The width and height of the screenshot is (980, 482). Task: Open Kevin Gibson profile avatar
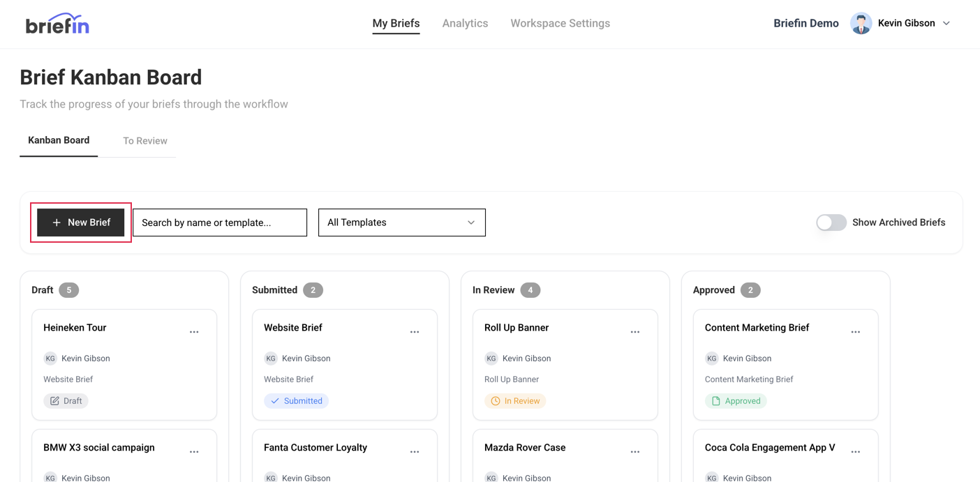pos(861,23)
